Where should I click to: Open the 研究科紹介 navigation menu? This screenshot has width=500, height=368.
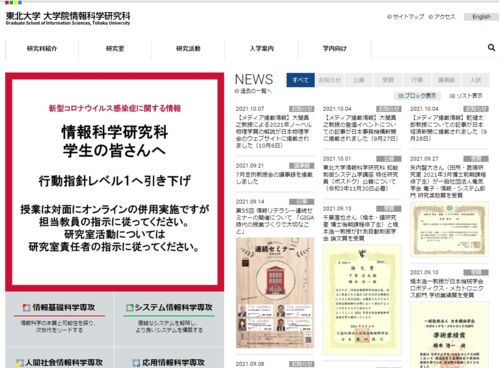click(x=42, y=49)
